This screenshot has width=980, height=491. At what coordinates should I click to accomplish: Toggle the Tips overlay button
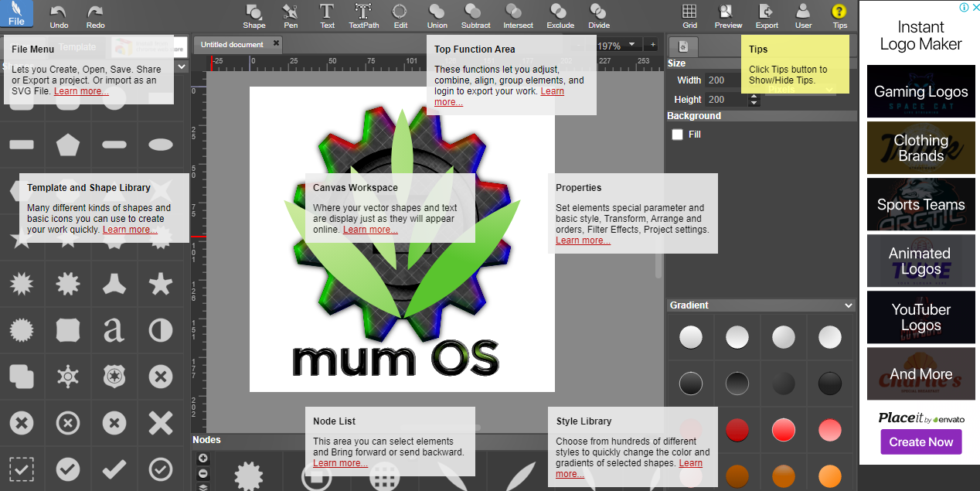(x=840, y=15)
